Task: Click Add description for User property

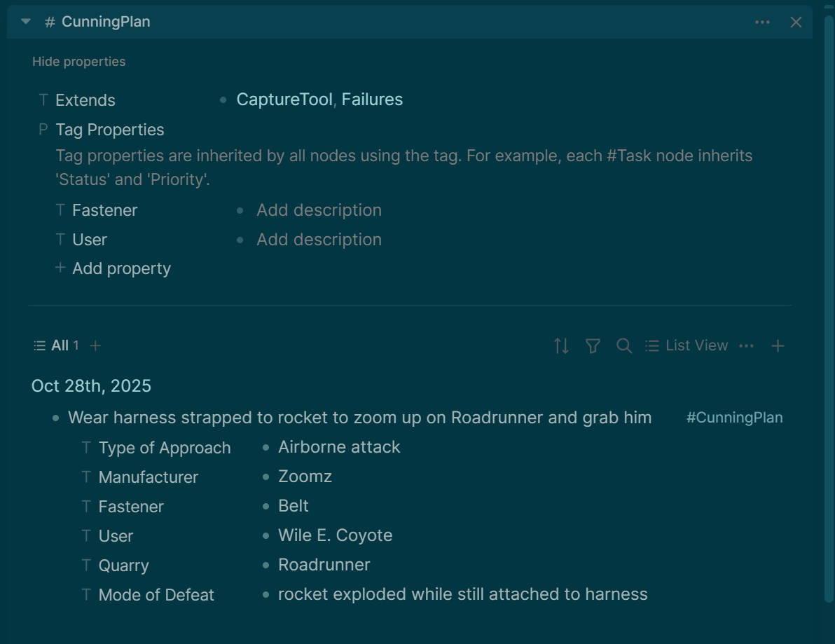Action: (319, 240)
